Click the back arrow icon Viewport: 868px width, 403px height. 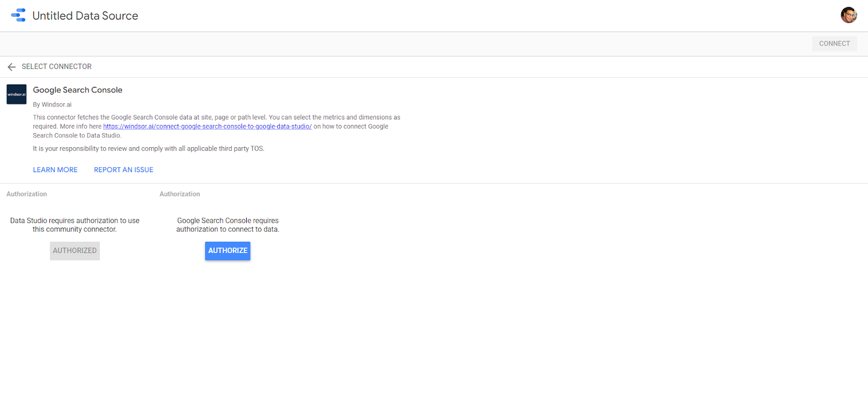click(11, 67)
